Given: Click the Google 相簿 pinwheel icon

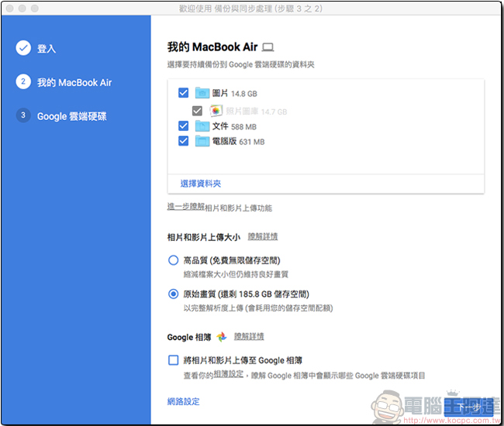Looking at the screenshot, I should 222,337.
